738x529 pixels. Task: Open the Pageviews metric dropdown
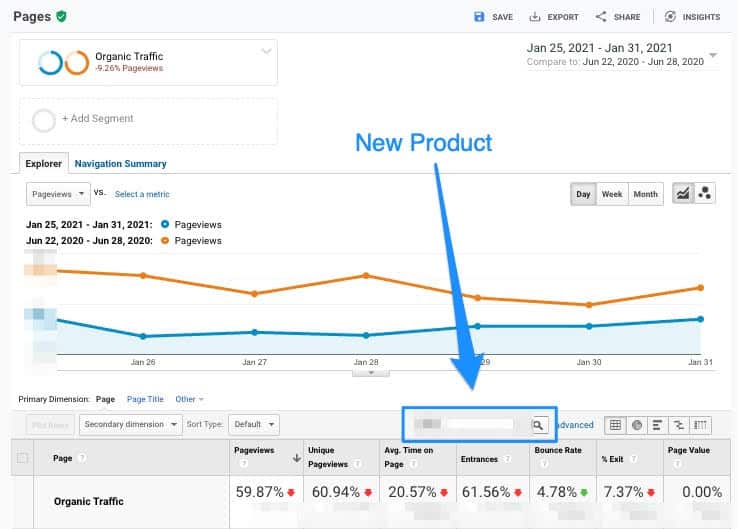click(x=58, y=194)
